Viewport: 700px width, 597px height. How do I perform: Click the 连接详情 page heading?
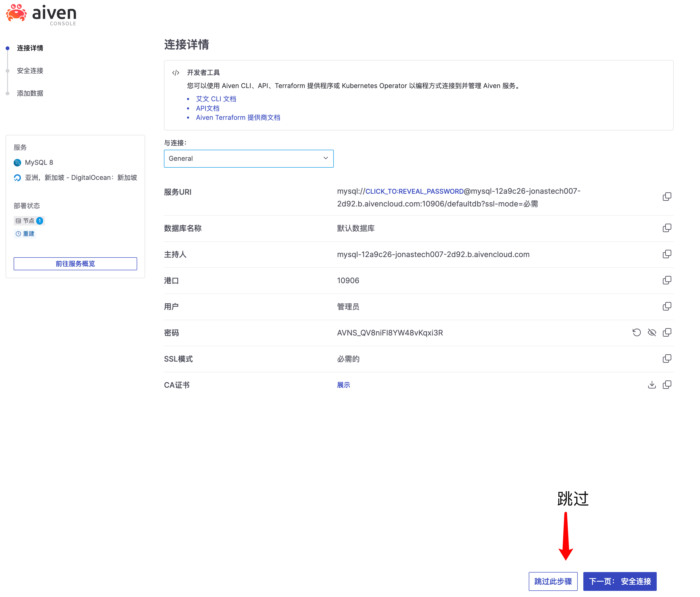(x=187, y=45)
